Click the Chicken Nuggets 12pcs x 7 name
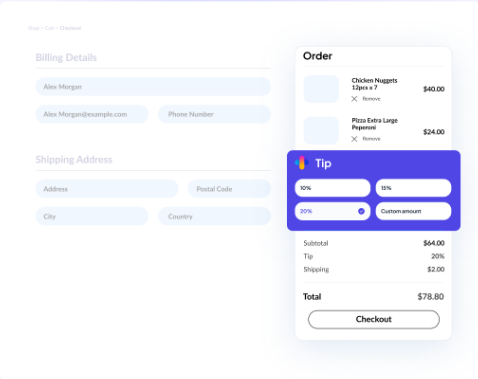Viewport: 478px width, 379px height. tap(374, 84)
